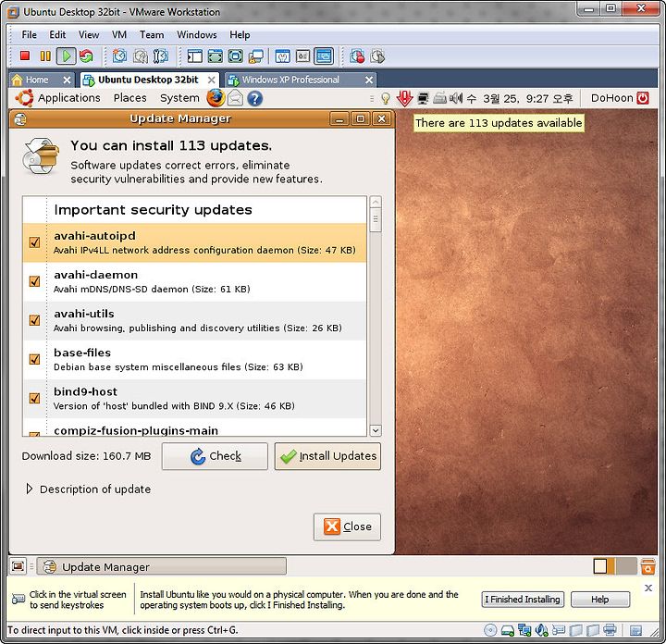This screenshot has height=644, width=666.
Task: Dismiss the yellow install hint bar
Action: 648,588
